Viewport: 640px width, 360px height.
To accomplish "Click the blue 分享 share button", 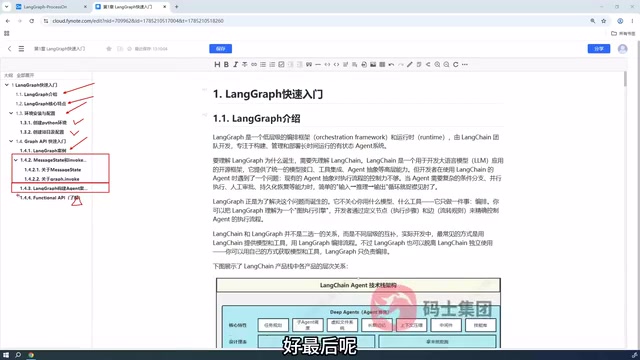I will pos(599,49).
